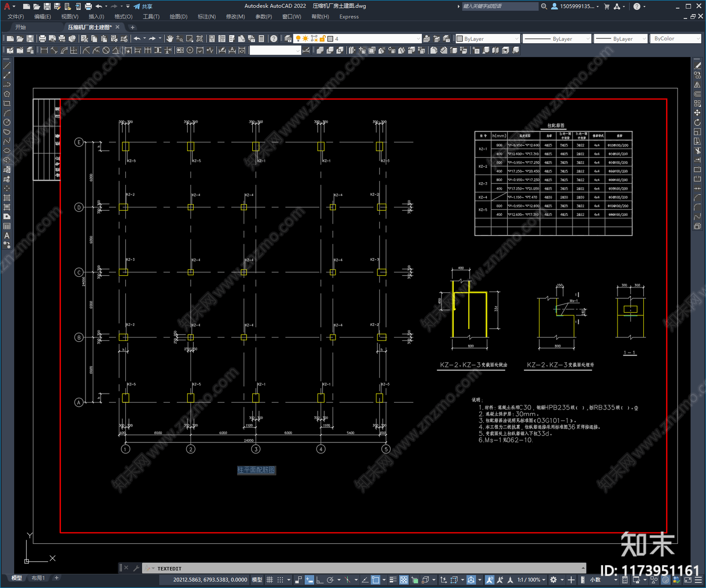Click the keyword search input field
Screen dimensions: 706x588
pyautogui.click(x=500, y=6)
